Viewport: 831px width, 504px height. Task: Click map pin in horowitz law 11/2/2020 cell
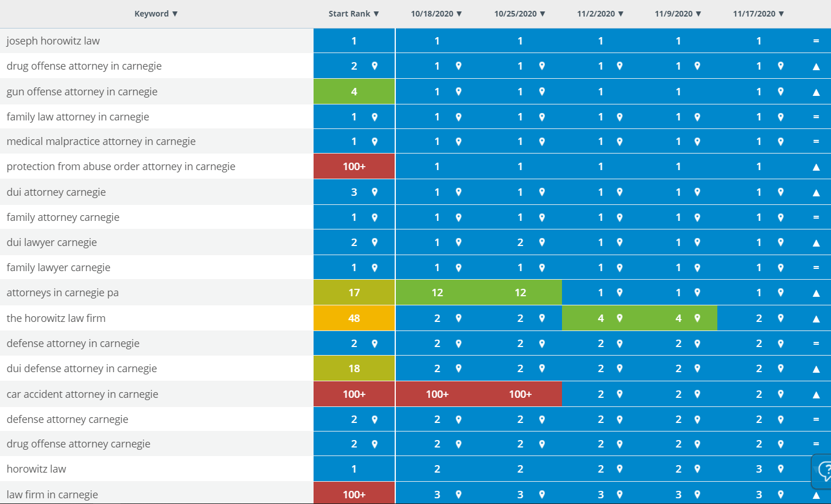pyautogui.click(x=620, y=469)
